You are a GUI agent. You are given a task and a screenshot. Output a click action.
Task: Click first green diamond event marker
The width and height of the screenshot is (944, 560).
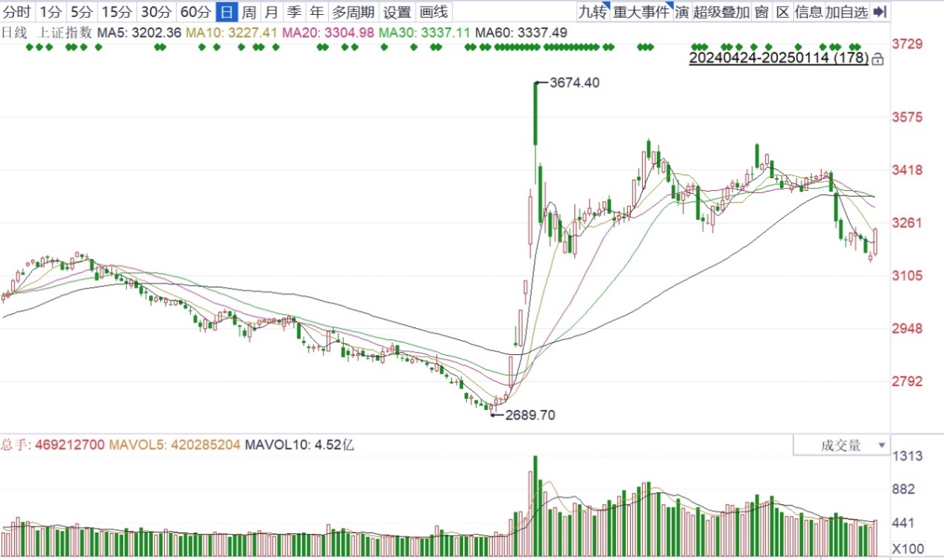pyautogui.click(x=30, y=47)
